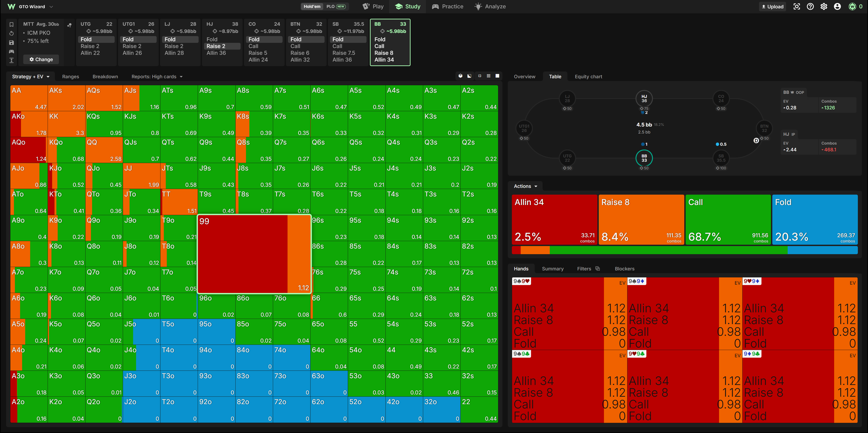Click the cube icon above the hand matrix
This screenshot has height=433, width=868.
click(460, 76)
